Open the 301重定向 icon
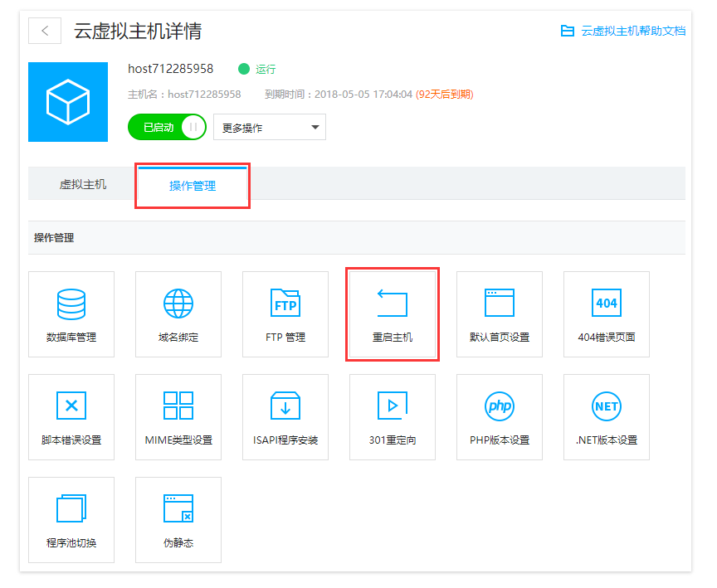The width and height of the screenshot is (717, 588). coord(393,407)
